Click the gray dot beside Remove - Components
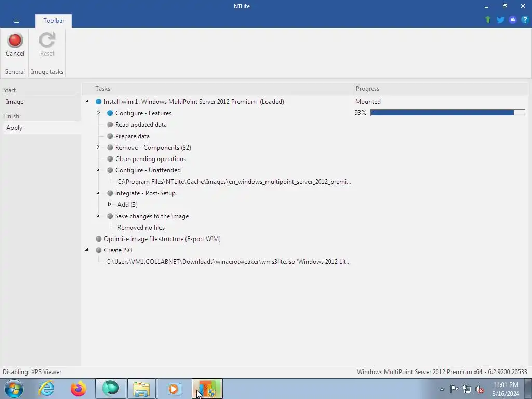 click(110, 147)
